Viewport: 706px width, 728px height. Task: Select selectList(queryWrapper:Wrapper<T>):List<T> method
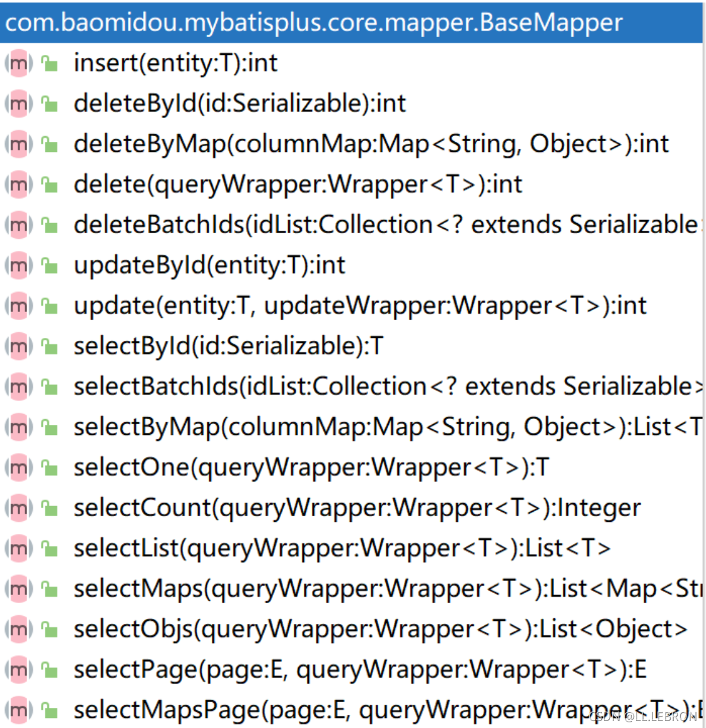click(342, 548)
